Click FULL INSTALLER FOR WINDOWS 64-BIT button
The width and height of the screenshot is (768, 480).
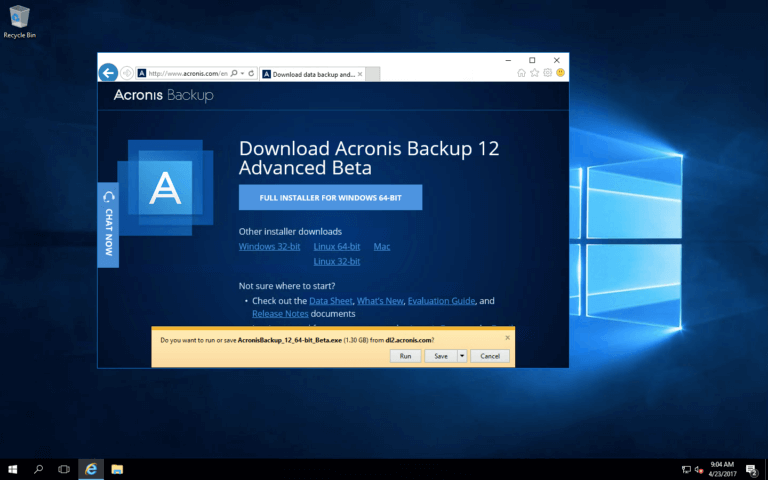(x=331, y=197)
